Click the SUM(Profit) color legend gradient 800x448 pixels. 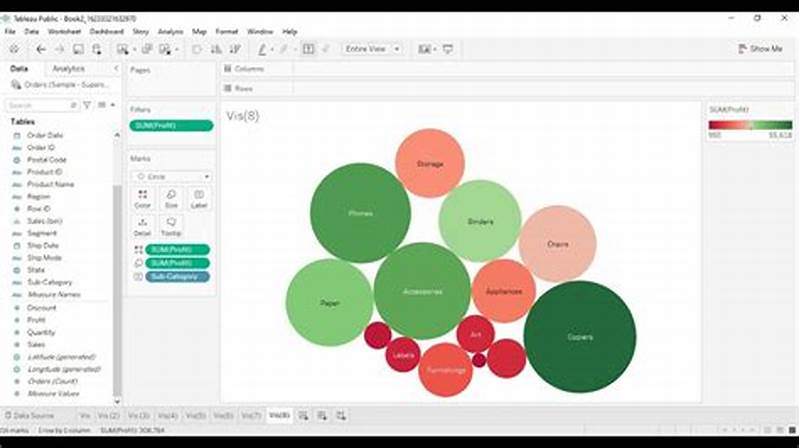[750, 125]
